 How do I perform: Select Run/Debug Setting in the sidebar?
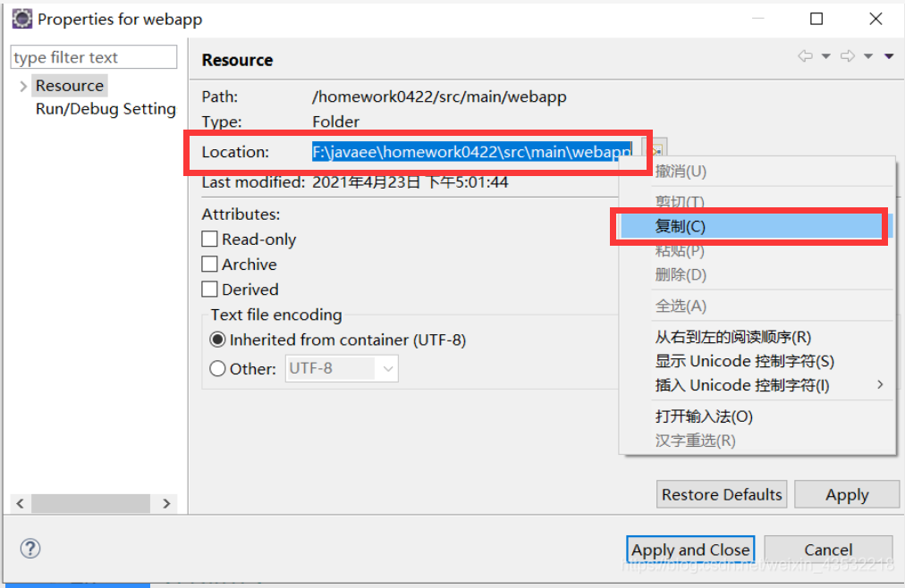106,109
